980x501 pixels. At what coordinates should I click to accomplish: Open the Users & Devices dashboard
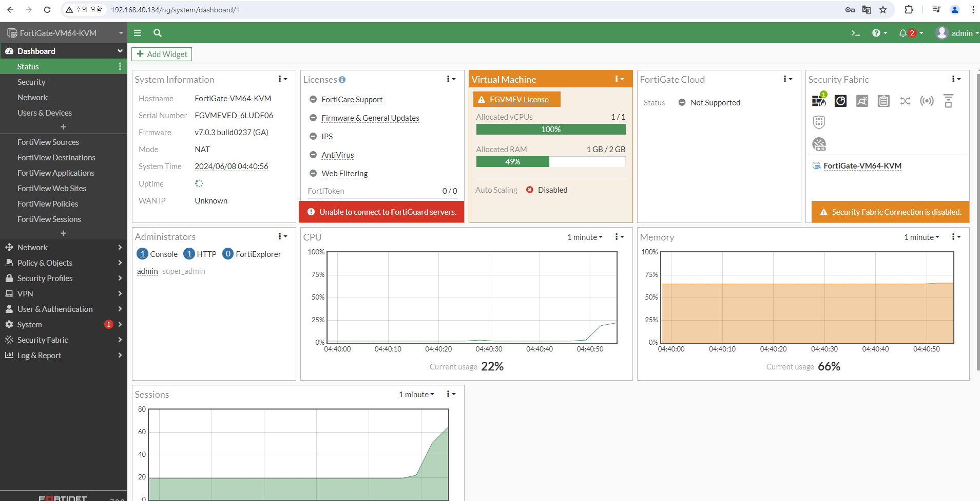coord(64,113)
